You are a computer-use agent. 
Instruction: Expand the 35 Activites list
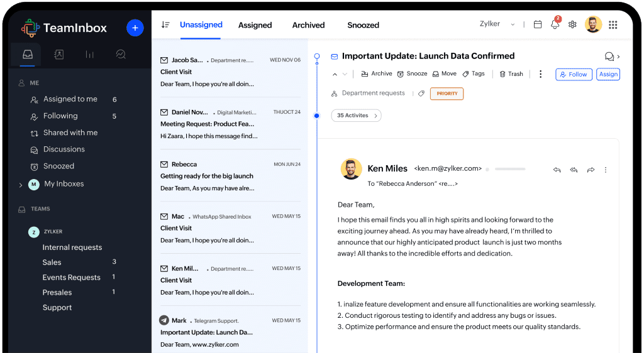pyautogui.click(x=356, y=116)
